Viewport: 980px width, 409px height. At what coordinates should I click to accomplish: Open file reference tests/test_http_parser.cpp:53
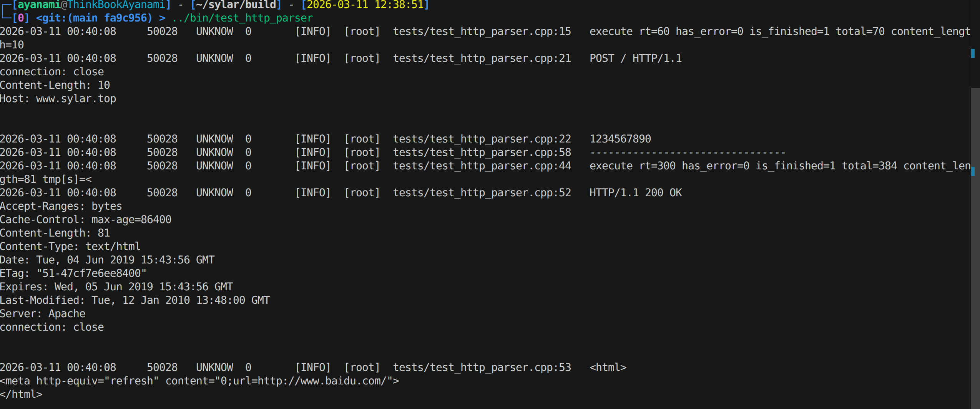pyautogui.click(x=482, y=368)
